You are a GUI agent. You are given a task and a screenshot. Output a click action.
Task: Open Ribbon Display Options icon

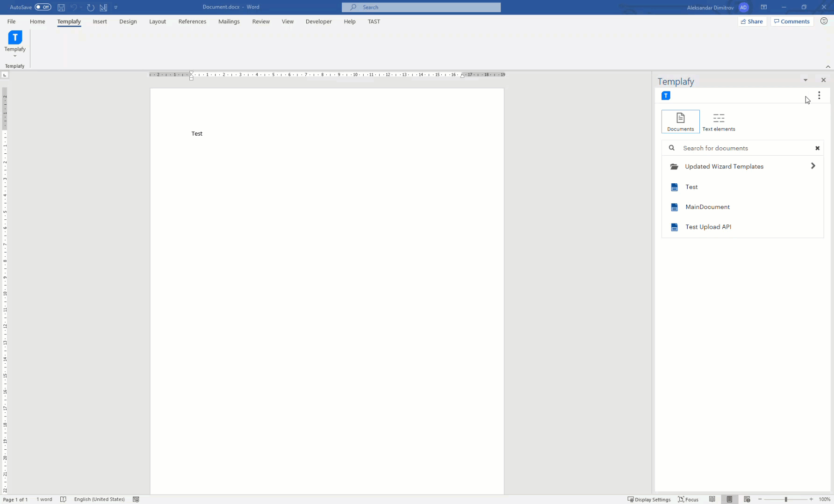click(x=764, y=7)
